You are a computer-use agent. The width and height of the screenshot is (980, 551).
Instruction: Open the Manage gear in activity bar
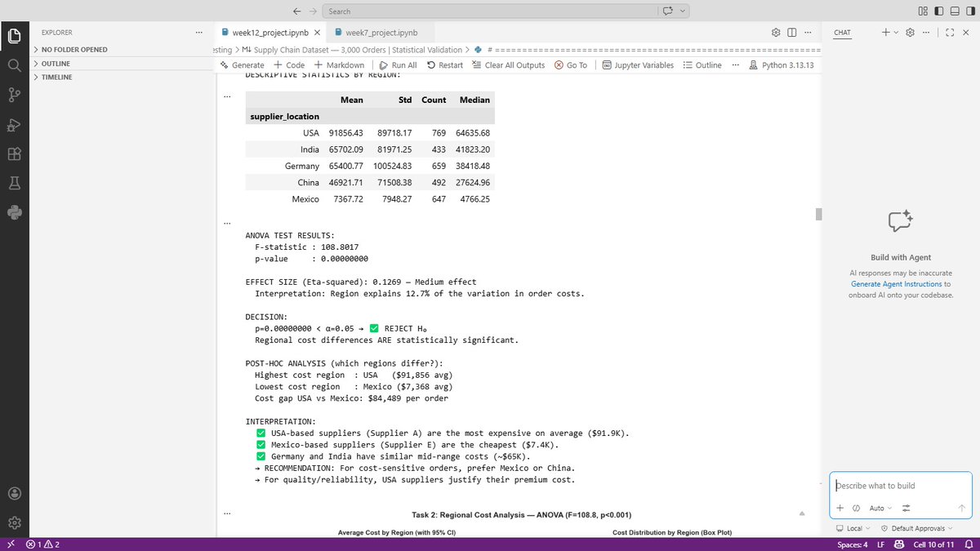14,522
